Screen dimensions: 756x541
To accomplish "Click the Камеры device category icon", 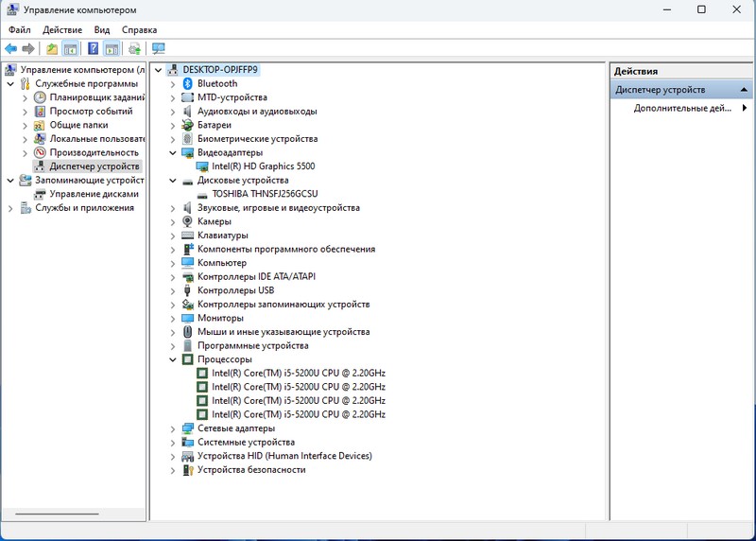I will (x=188, y=221).
